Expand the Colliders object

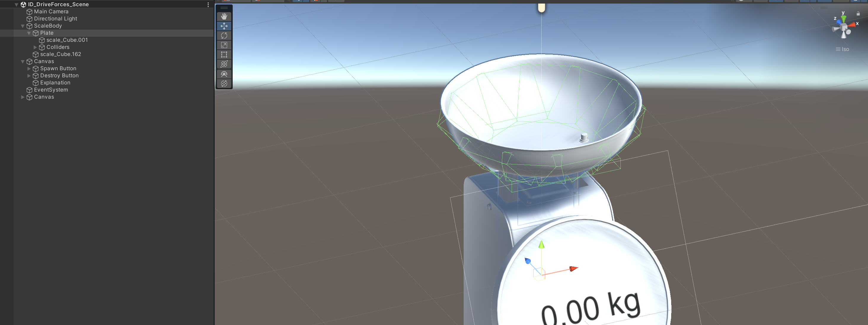point(35,47)
